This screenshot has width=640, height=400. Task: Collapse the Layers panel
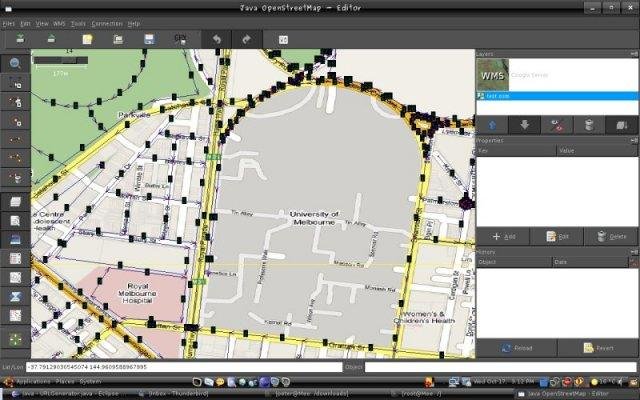point(634,53)
